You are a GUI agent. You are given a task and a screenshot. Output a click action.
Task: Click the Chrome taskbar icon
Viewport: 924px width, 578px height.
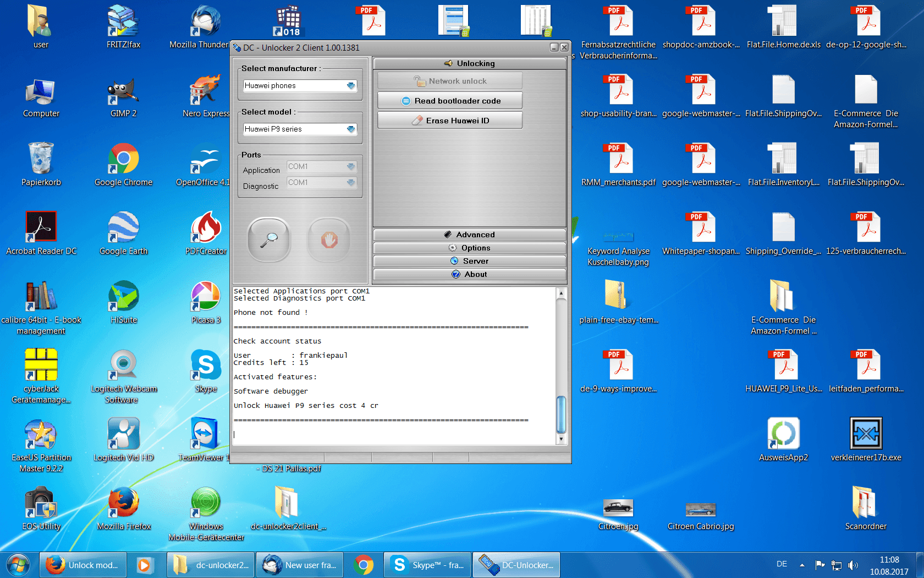tap(364, 565)
